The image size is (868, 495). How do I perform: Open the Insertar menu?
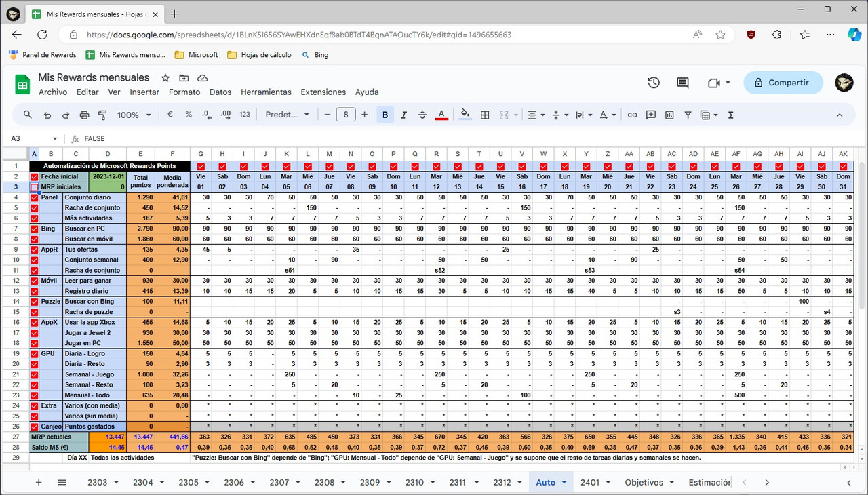click(144, 92)
